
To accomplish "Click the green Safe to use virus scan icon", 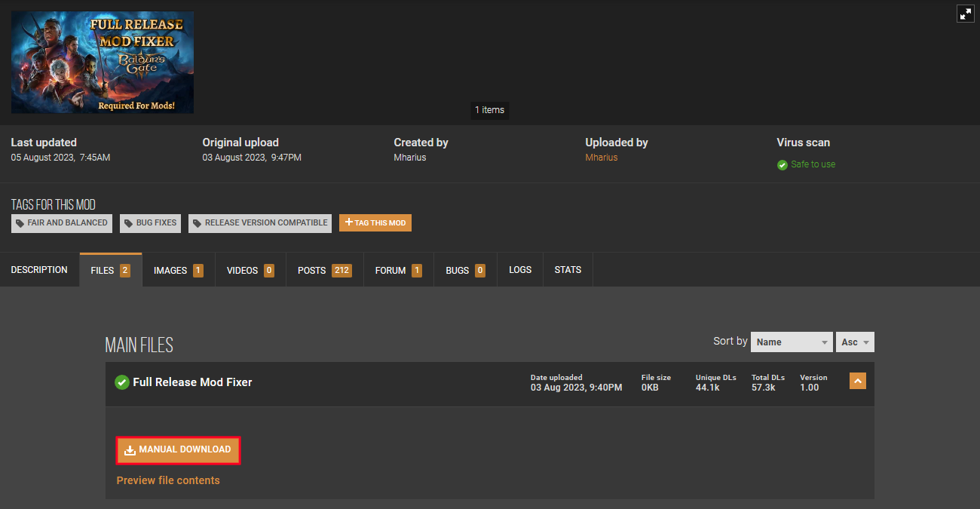I will click(782, 164).
